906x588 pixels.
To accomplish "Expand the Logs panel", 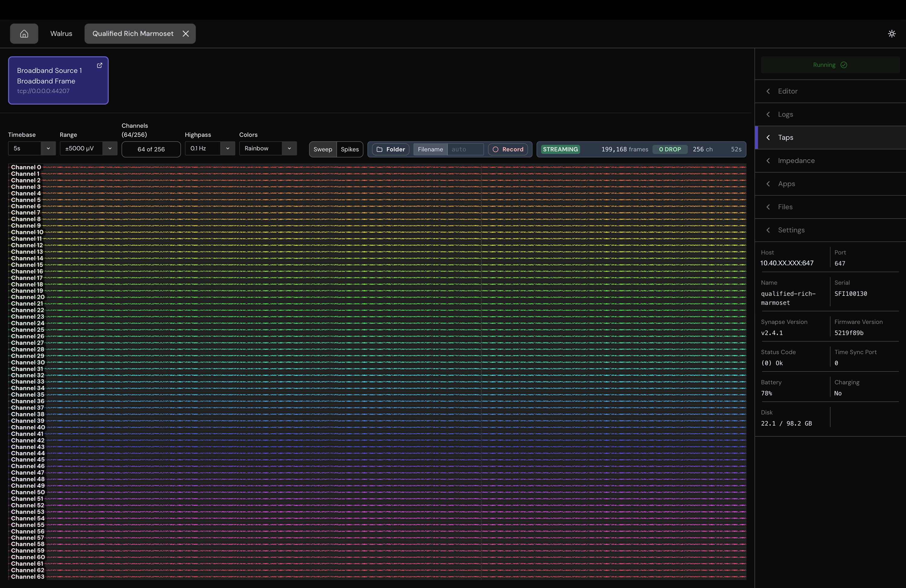I will point(830,115).
